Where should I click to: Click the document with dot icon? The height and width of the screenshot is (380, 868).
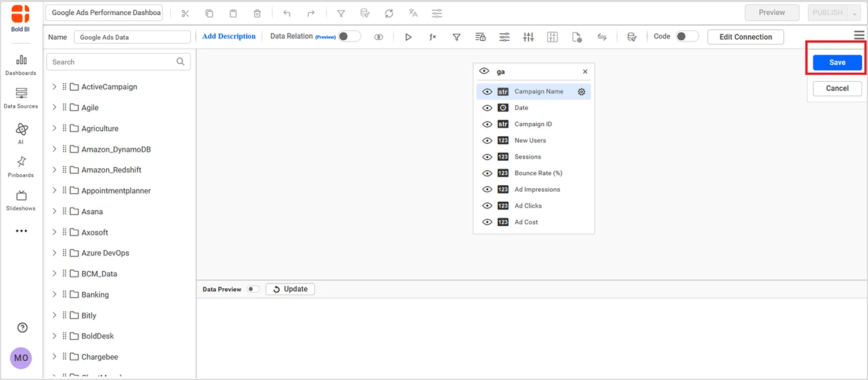pos(577,37)
